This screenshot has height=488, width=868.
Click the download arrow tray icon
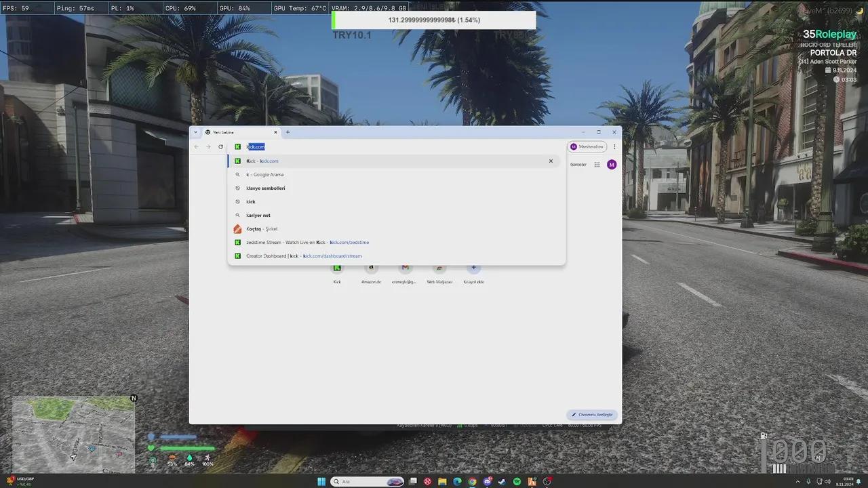(808, 482)
